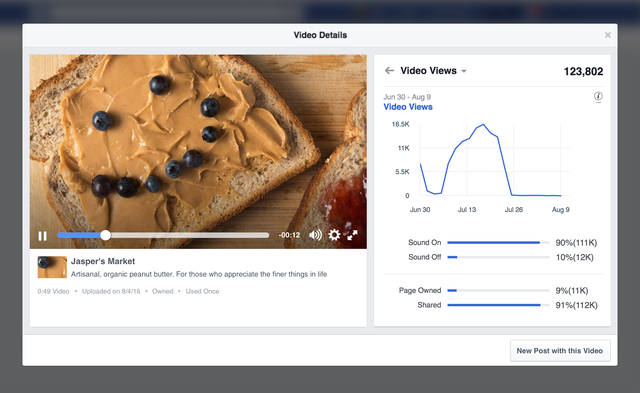Click New Post with this Video
Viewport: 640px width, 393px height.
(x=560, y=351)
